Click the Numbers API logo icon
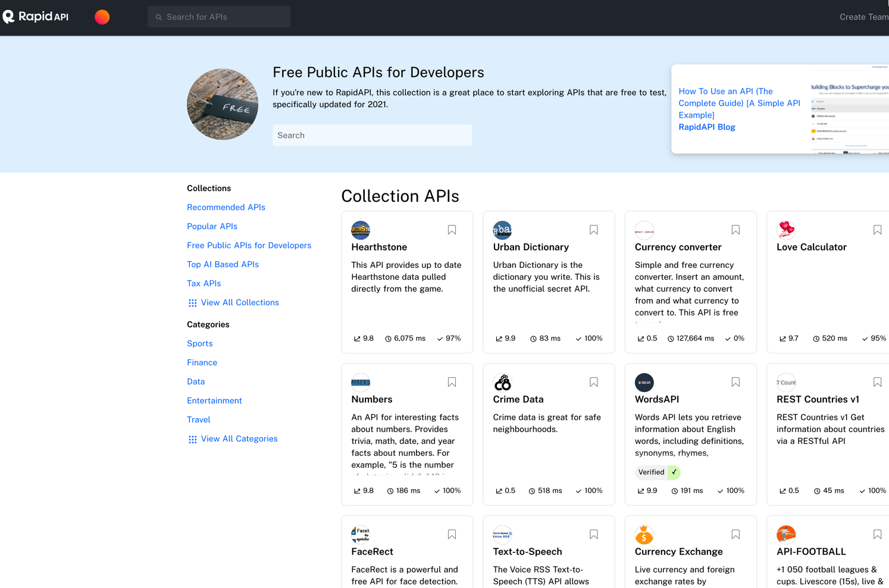889x588 pixels. pyautogui.click(x=361, y=382)
